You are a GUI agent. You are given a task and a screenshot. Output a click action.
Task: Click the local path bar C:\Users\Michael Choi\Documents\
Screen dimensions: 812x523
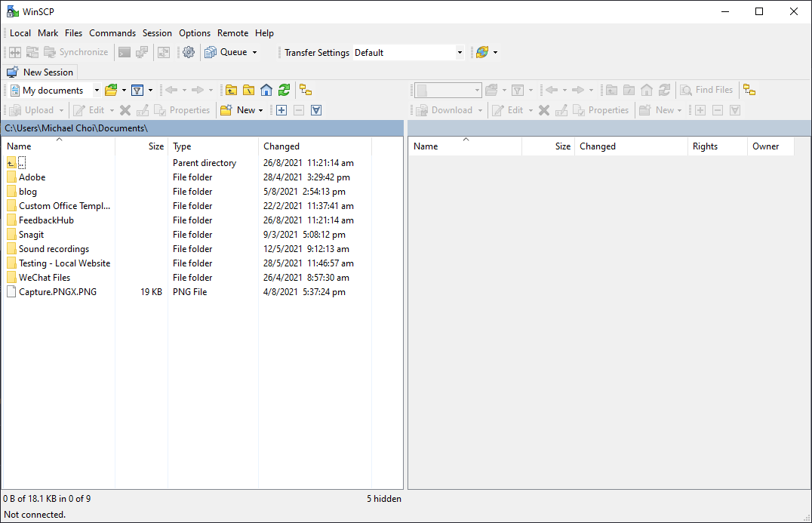202,128
